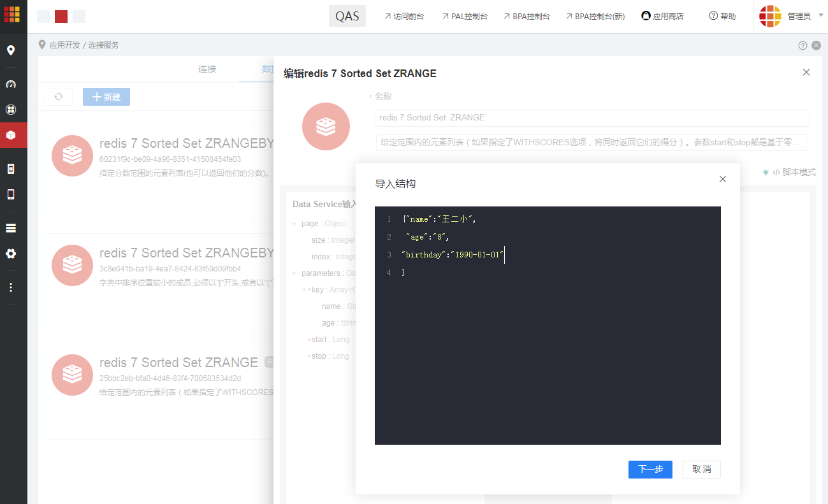The width and height of the screenshot is (828, 504).
Task: Click the 下一步 button
Action: pyautogui.click(x=650, y=470)
